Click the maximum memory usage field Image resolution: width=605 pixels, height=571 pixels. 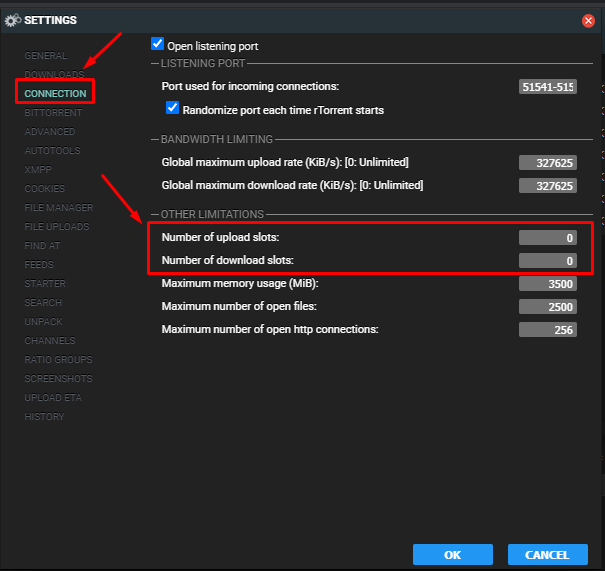click(548, 284)
